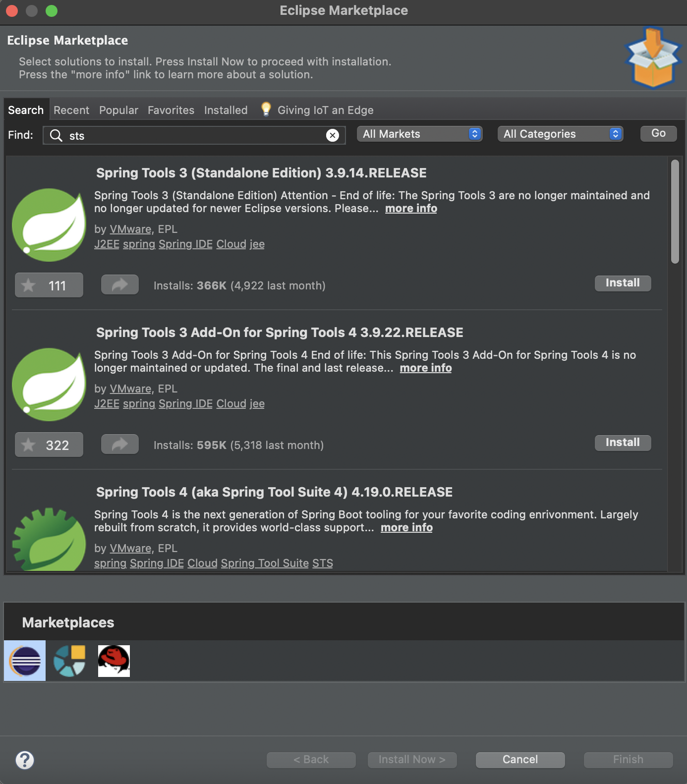Click the lightbulb icon next to Giving IoT an Edge

(x=266, y=109)
